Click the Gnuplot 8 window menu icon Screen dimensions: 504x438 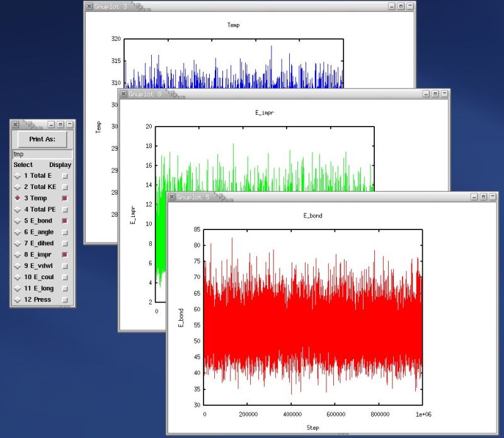tap(122, 94)
